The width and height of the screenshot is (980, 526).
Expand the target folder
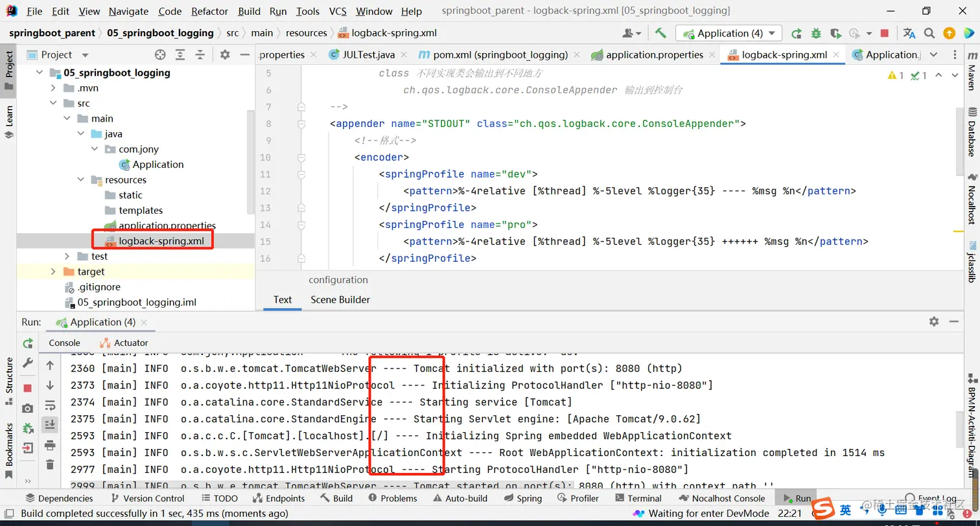[x=54, y=271]
